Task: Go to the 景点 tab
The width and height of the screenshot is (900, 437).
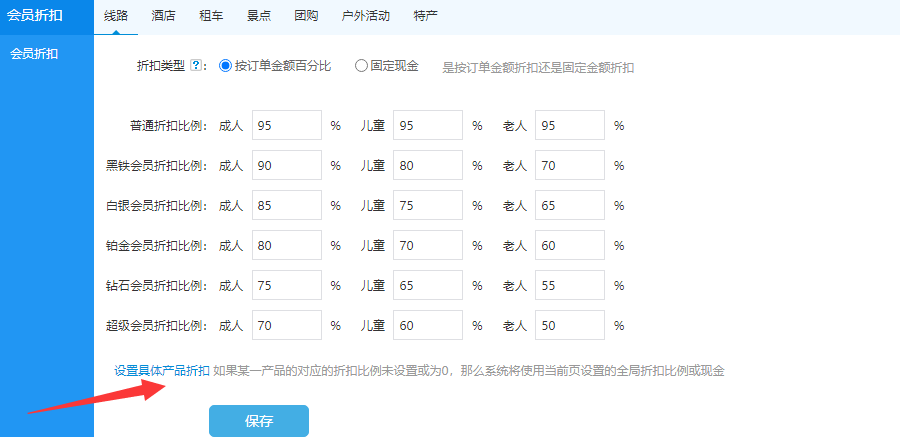Action: coord(260,16)
